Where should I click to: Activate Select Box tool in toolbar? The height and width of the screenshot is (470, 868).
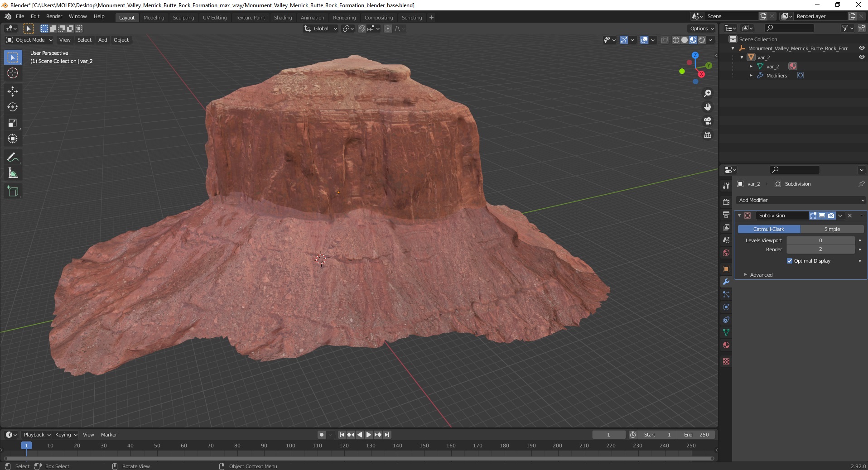click(13, 58)
